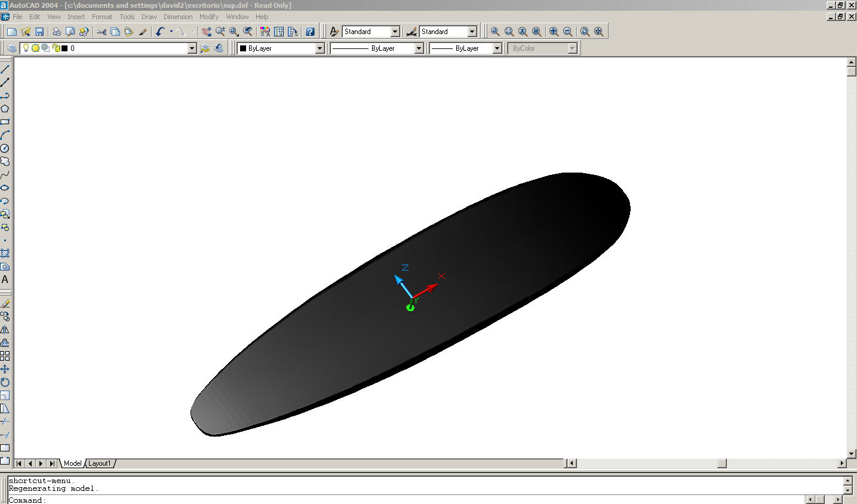Expand the undo history arrow
This screenshot has height=504, width=857.
click(171, 32)
